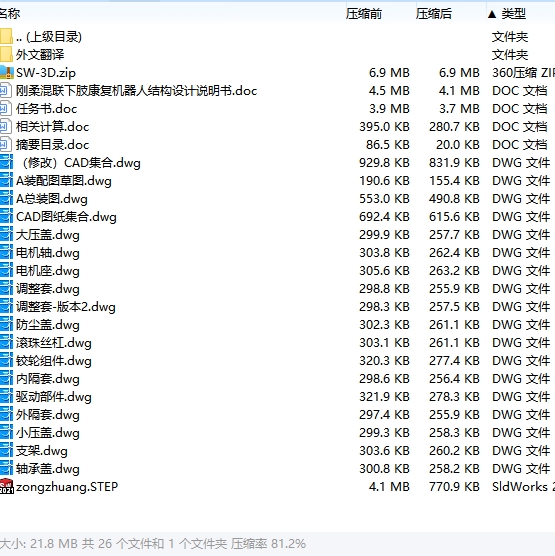Screen dimensions: 555x556
Task: Click the doc icon of 摘要目录.doc
Action: (x=6, y=145)
